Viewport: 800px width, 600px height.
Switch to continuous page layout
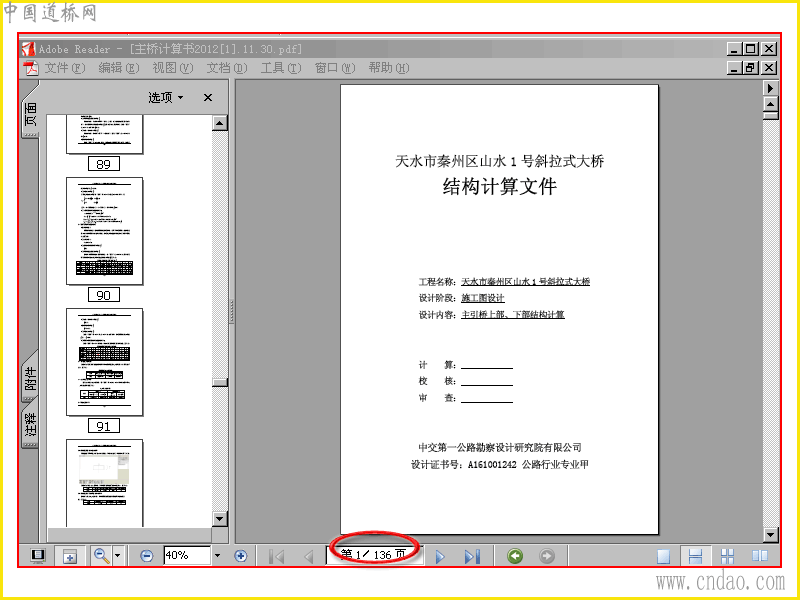point(695,556)
